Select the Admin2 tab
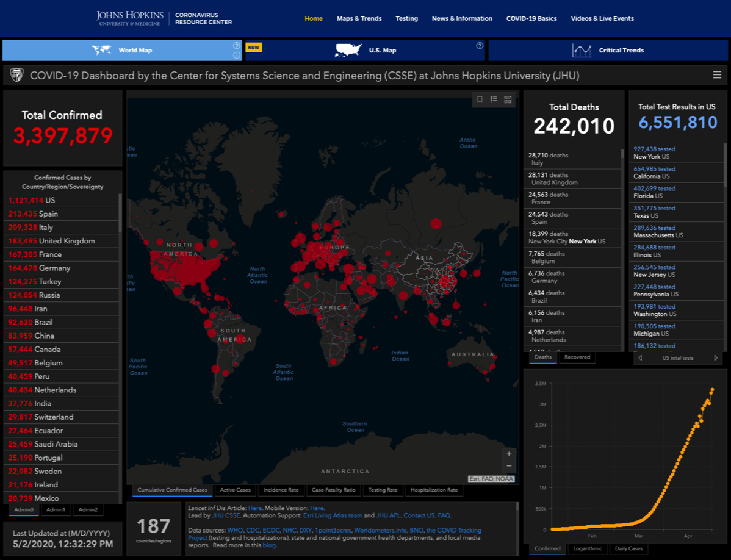Screen dimensions: 731x560 click(x=88, y=510)
